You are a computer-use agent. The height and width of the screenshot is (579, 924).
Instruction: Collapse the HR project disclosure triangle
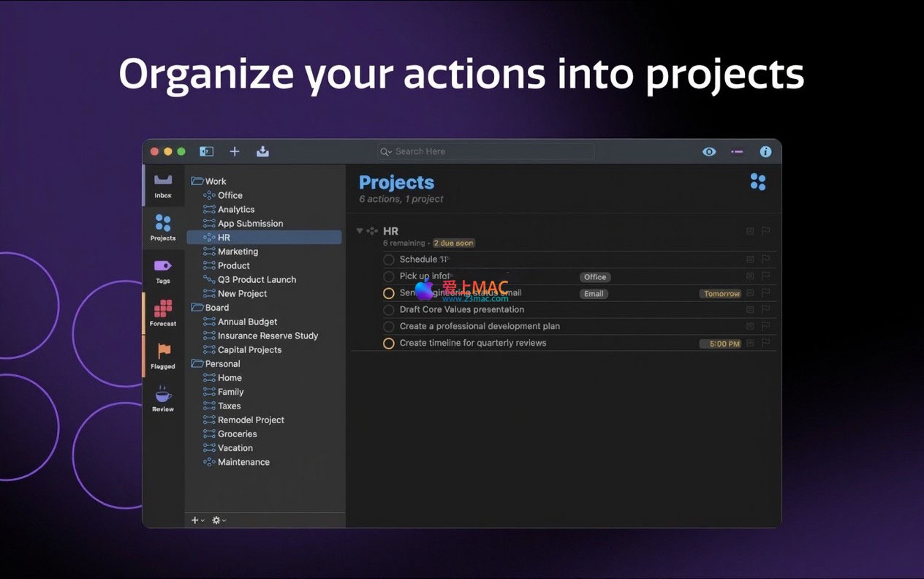(x=360, y=231)
